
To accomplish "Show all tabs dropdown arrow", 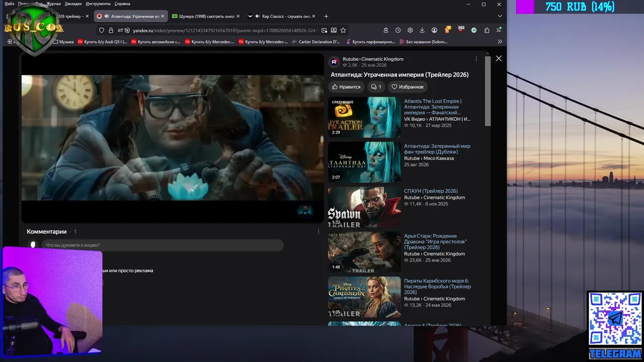I will click(500, 16).
